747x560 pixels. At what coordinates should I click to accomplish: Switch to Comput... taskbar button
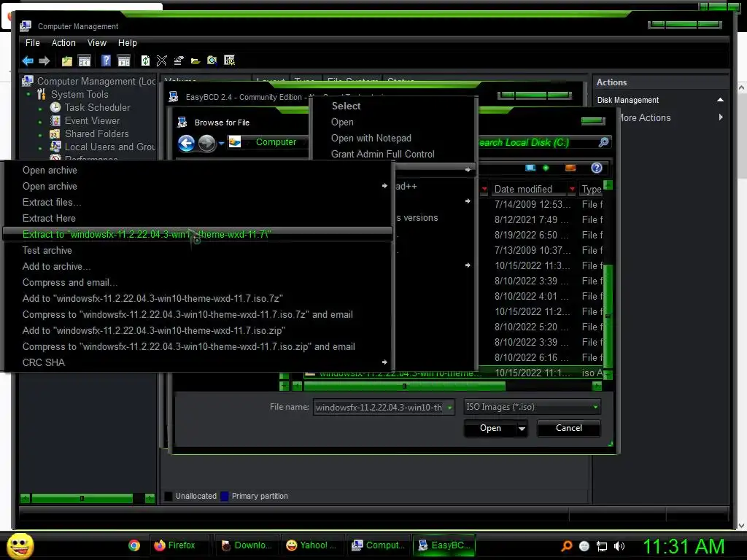coord(379,545)
